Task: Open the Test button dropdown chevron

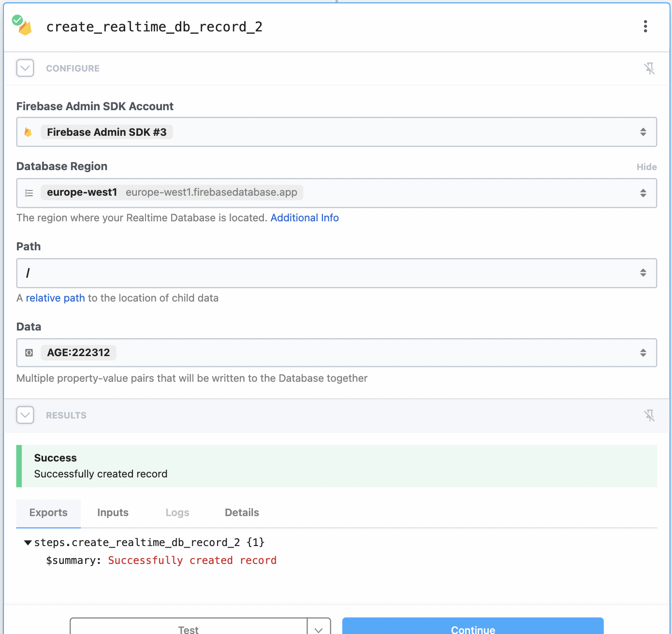Action: click(x=319, y=629)
